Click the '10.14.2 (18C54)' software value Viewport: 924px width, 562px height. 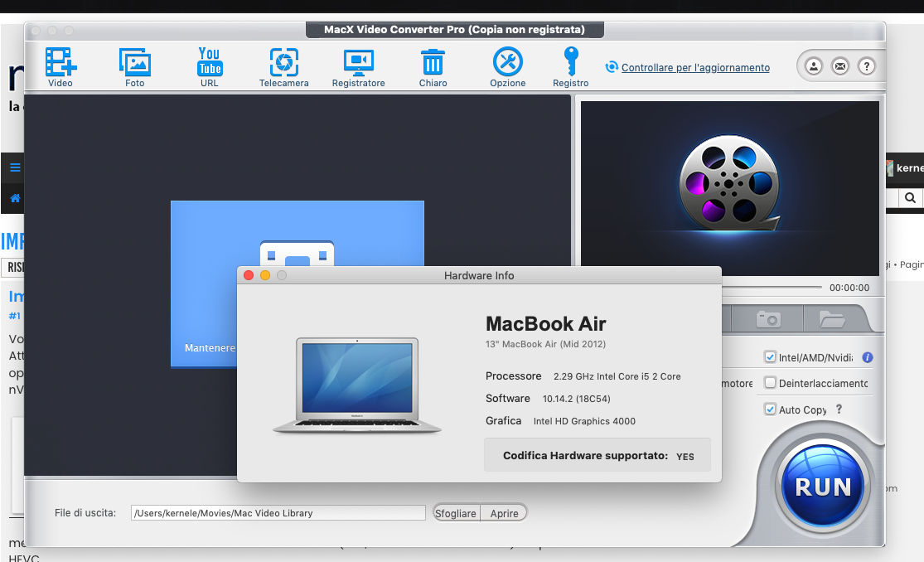pos(576,399)
